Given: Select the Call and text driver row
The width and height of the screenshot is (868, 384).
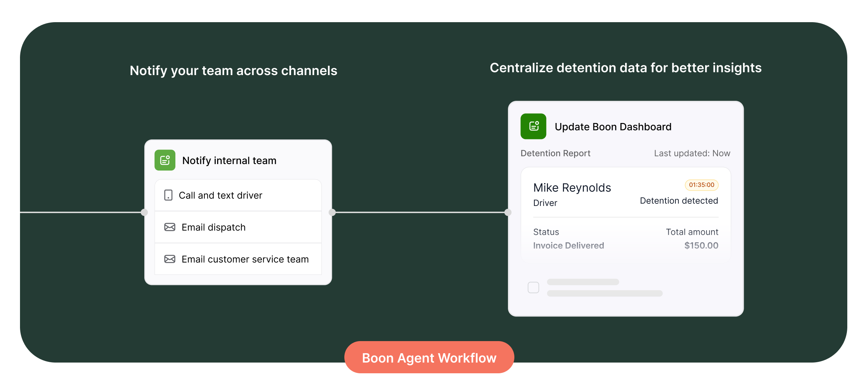Looking at the screenshot, I should click(x=238, y=195).
